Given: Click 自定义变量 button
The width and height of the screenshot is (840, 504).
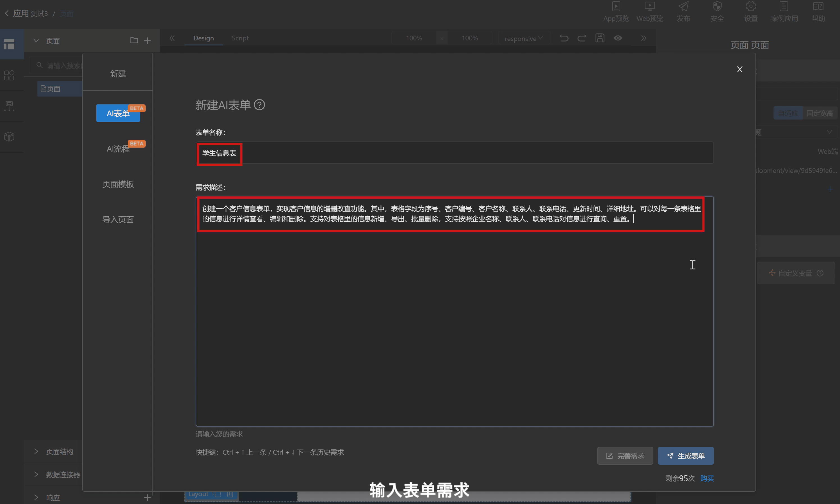Looking at the screenshot, I should click(x=796, y=273).
